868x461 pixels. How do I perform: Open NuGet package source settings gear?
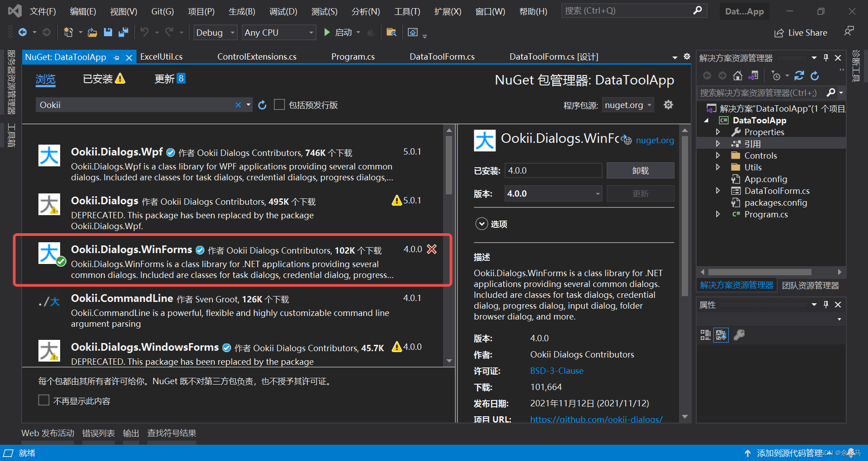point(669,104)
